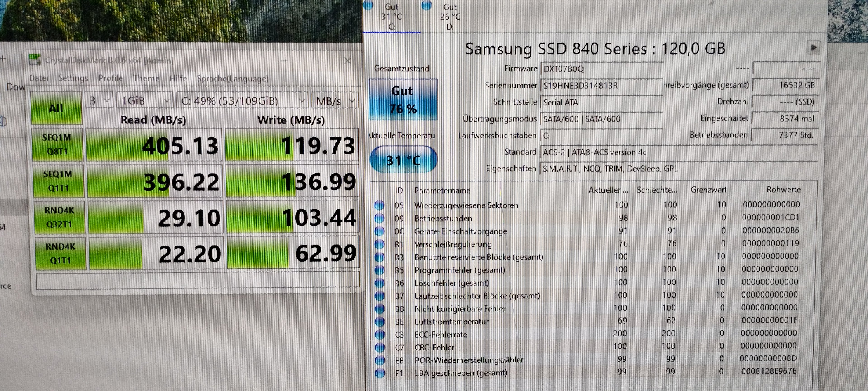This screenshot has width=868, height=391.
Task: Click the next disk arrow button
Action: (x=813, y=48)
